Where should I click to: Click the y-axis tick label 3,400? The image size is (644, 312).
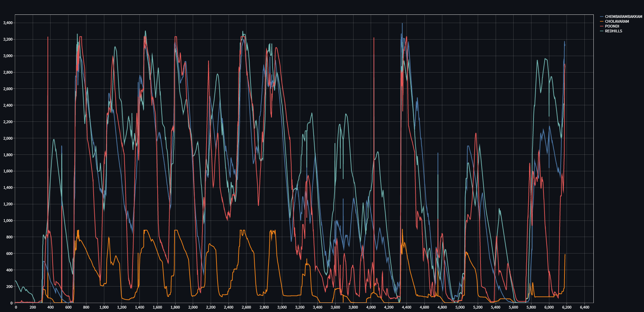pyautogui.click(x=8, y=23)
